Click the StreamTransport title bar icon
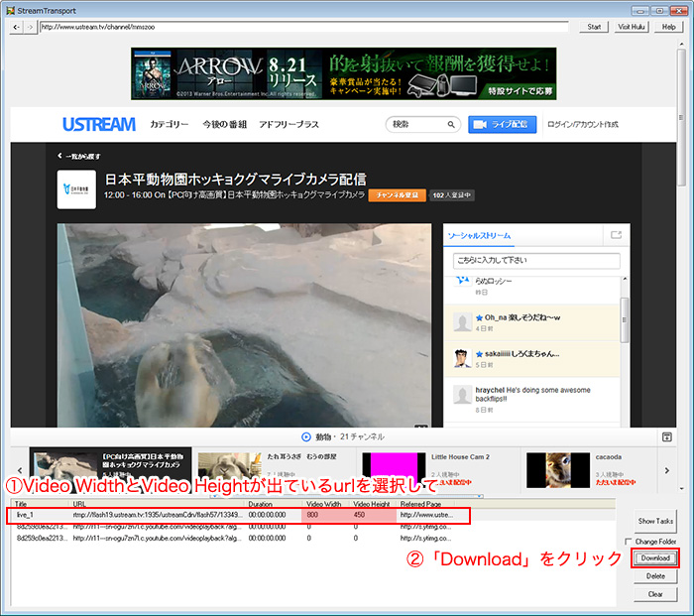 pyautogui.click(x=10, y=10)
